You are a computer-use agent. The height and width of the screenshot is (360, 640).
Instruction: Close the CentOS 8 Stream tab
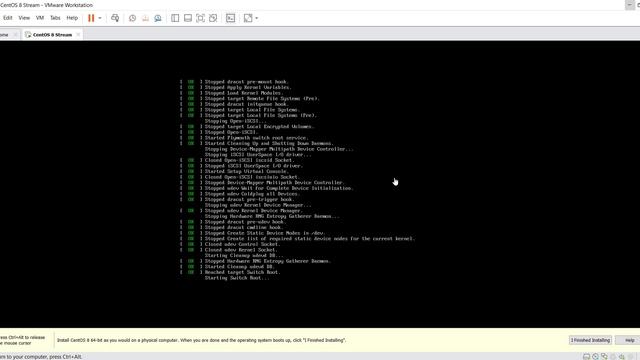point(78,35)
